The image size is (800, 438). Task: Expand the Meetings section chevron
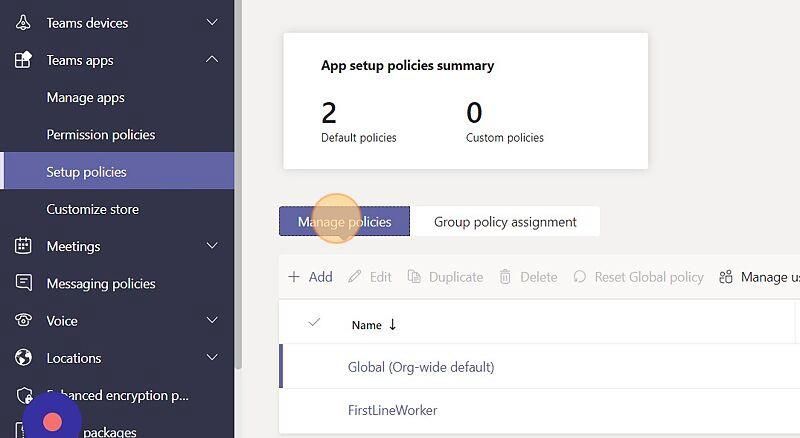[x=212, y=246]
